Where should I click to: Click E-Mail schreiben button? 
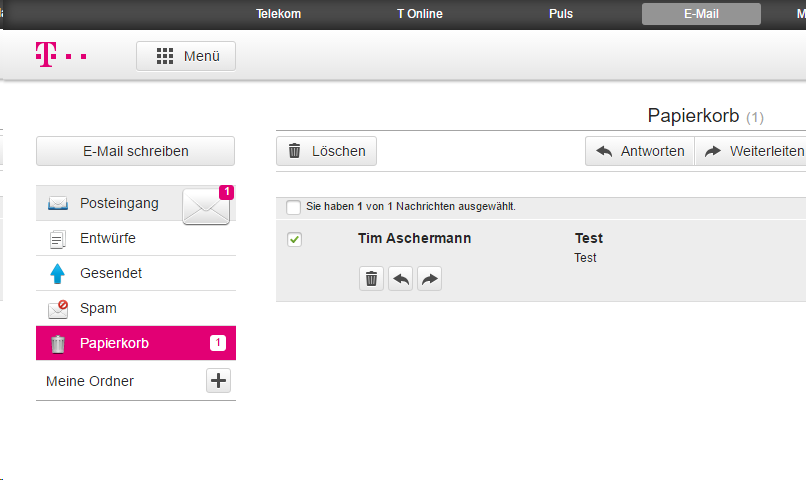coord(135,151)
